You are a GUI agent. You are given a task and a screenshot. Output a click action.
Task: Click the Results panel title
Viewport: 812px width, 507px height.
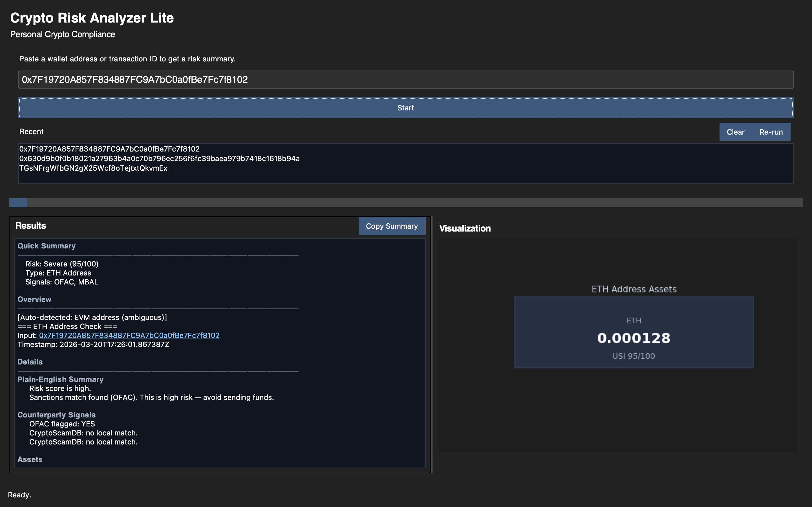click(30, 225)
